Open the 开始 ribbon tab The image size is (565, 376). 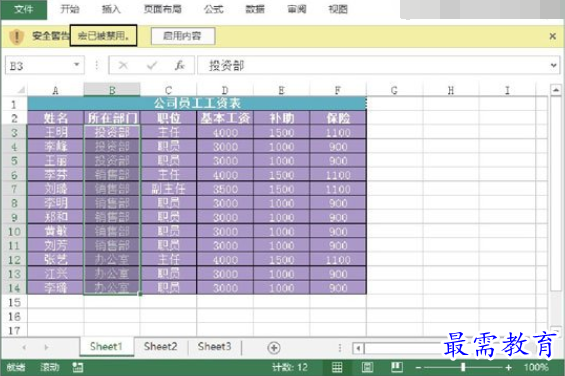[x=70, y=9]
